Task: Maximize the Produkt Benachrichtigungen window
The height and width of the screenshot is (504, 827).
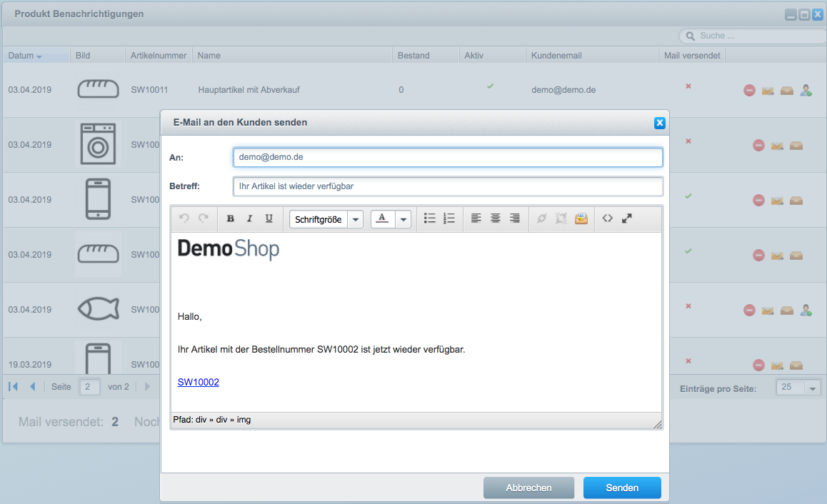Action: [x=804, y=15]
